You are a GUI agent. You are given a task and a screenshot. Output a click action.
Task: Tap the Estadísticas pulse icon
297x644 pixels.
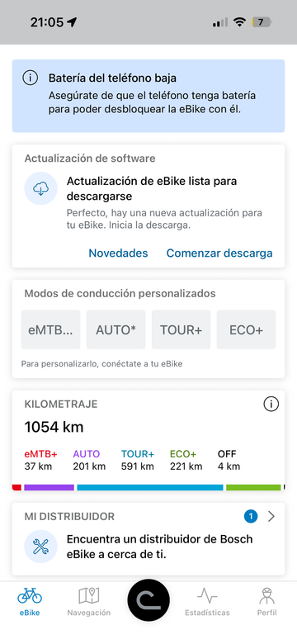point(207,595)
